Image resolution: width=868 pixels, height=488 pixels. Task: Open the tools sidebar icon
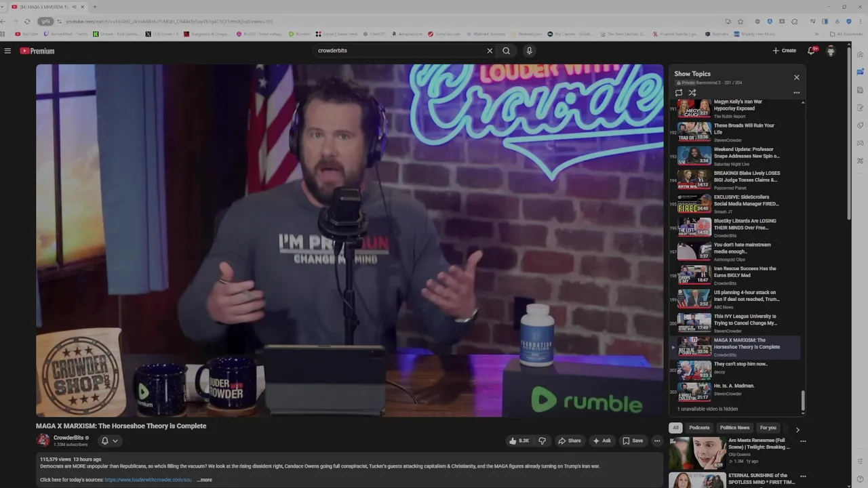point(860,161)
